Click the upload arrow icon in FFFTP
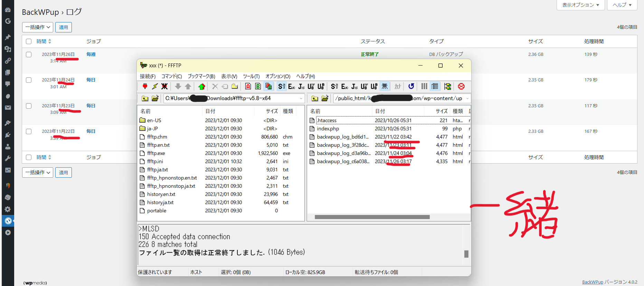This screenshot has width=644, height=286. 188,86
